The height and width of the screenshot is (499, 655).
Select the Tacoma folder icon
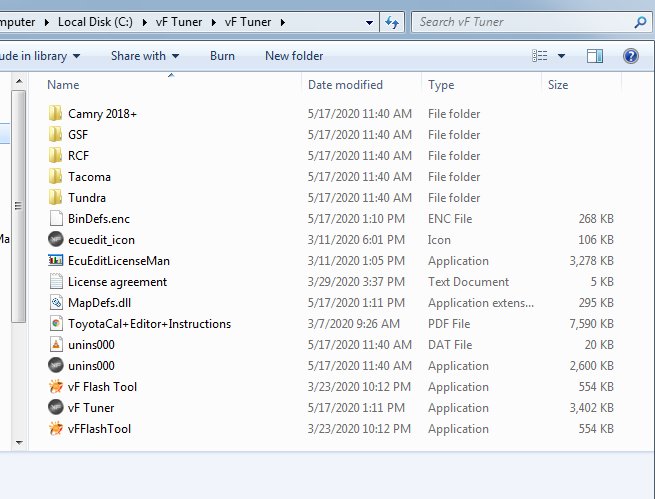[56, 177]
